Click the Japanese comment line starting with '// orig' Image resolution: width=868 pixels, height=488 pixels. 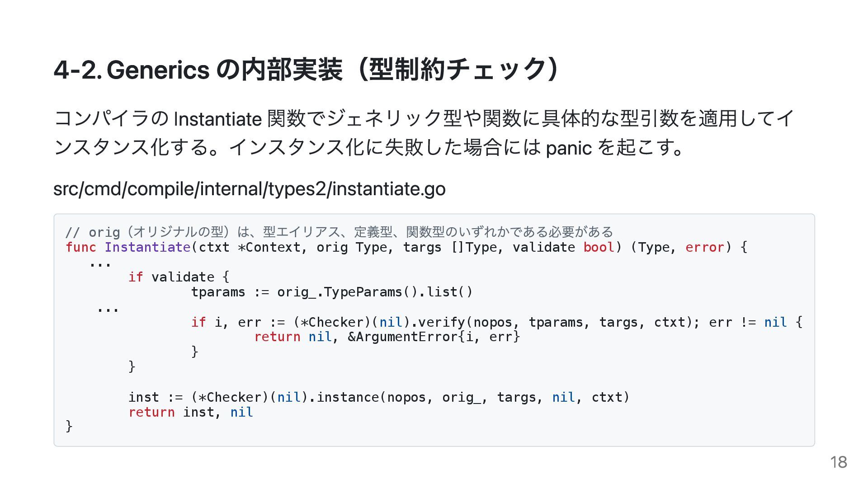coord(339,232)
